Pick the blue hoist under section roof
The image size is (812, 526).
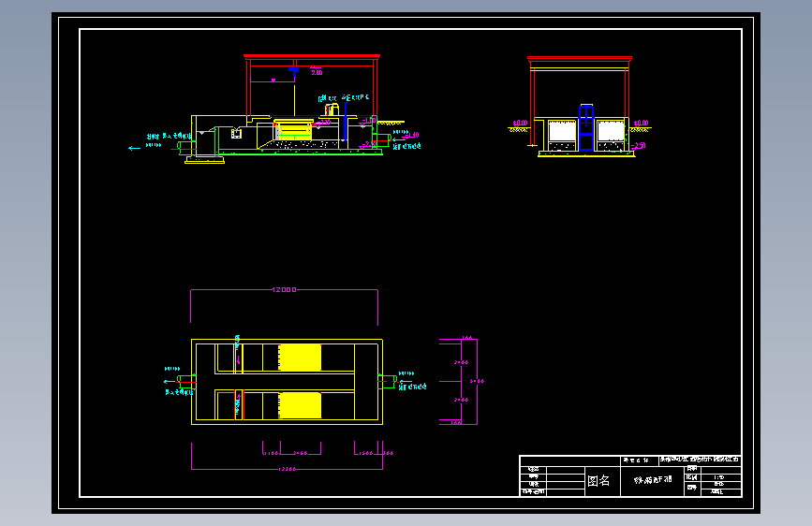tap(294, 70)
